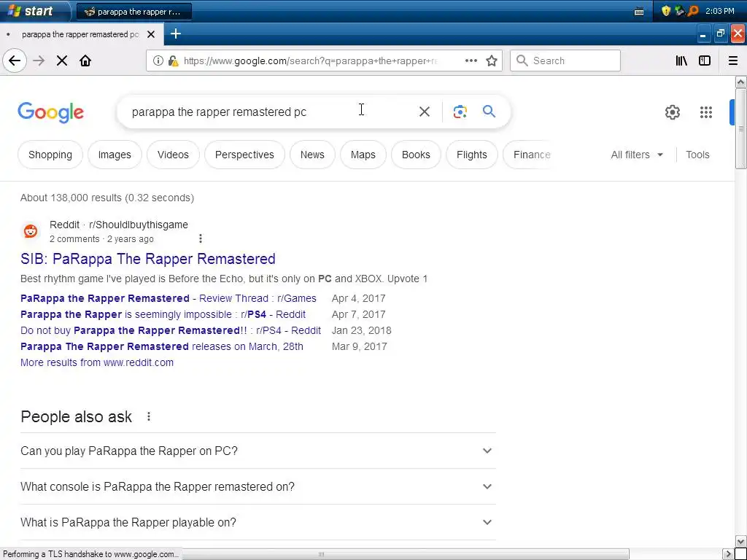Open Google quick settings gear
The image size is (747, 560).
click(672, 112)
